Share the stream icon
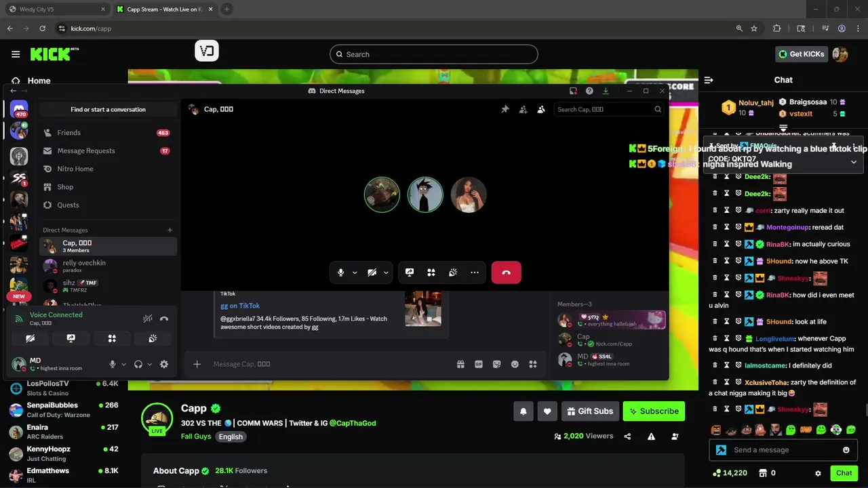 point(627,436)
